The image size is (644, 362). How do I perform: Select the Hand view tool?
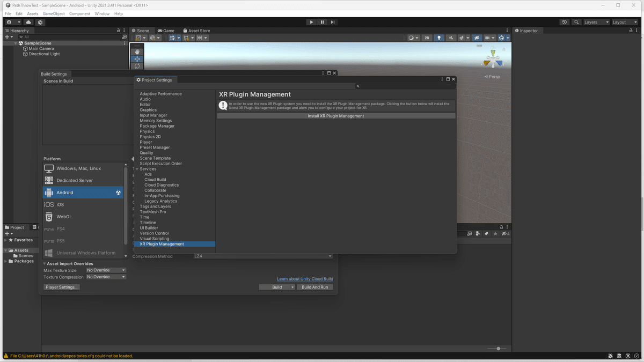coord(137,52)
